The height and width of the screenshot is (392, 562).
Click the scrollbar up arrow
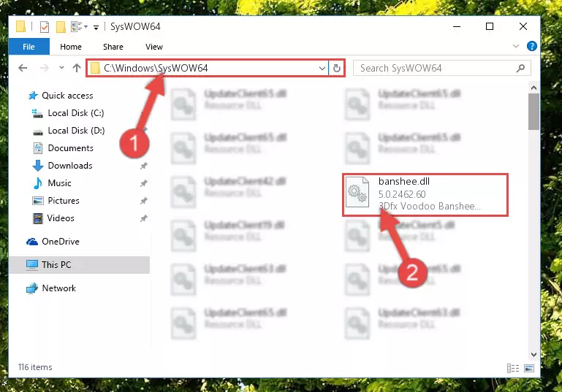point(533,88)
